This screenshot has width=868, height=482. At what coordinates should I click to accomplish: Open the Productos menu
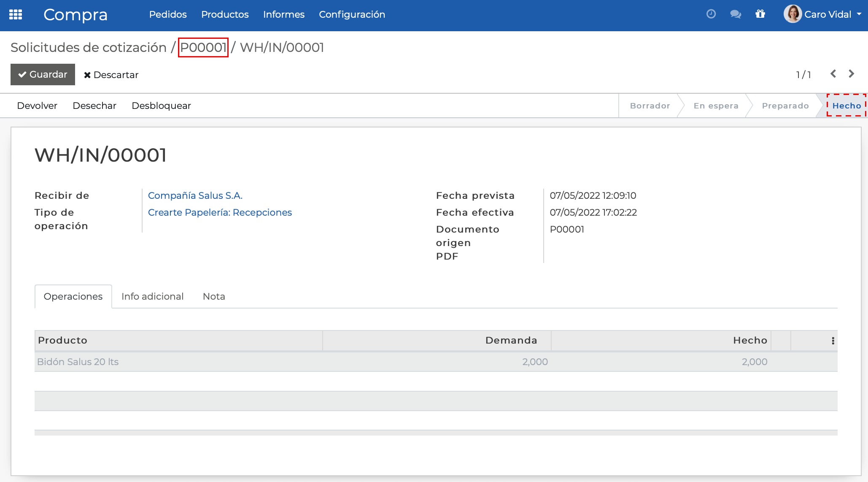225,14
